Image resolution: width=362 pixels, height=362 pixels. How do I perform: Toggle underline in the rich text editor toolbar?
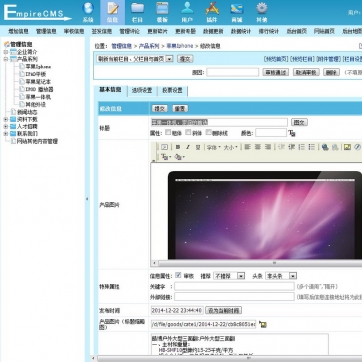click(x=198, y=147)
